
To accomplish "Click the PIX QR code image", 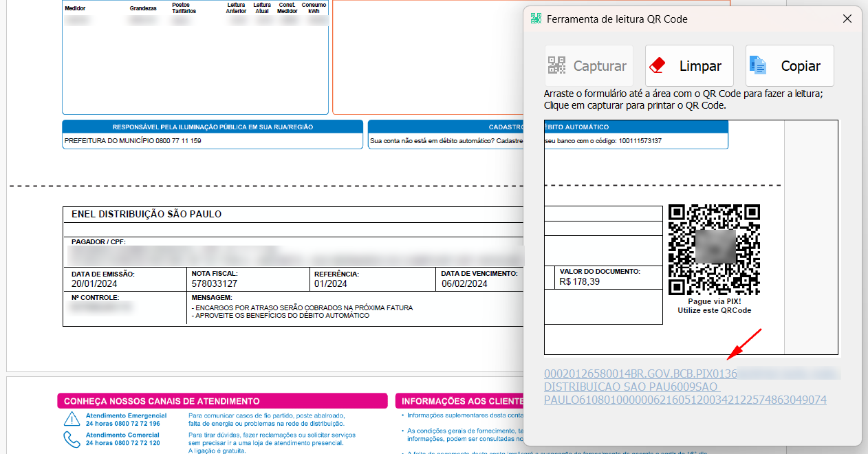I will pyautogui.click(x=714, y=250).
